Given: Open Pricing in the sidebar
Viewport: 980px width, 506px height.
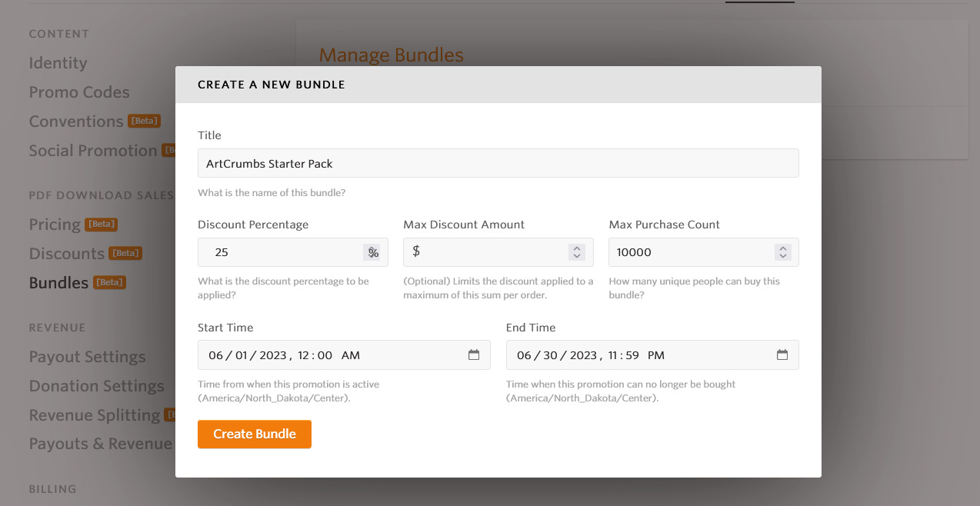Looking at the screenshot, I should (55, 225).
